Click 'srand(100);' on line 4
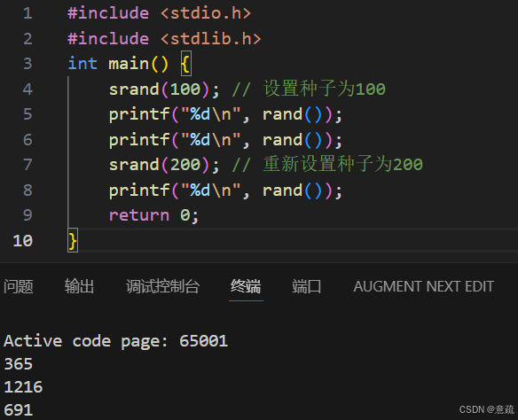The width and height of the screenshot is (518, 420). pyautogui.click(x=164, y=89)
